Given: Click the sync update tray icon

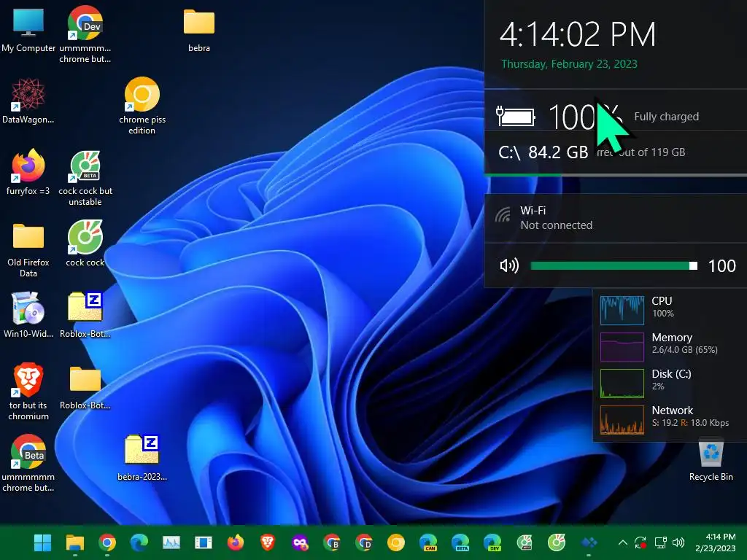Looking at the screenshot, I should point(640,542).
